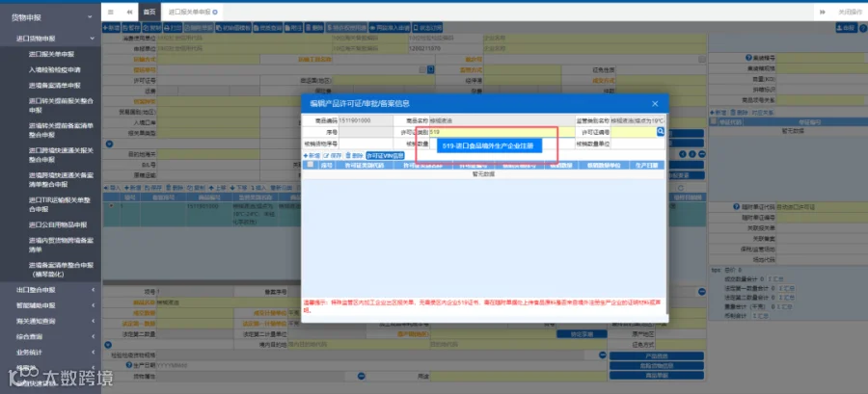Click 导入 in the goods list toolbar
Viewport: 868px width, 394px height.
pos(113,189)
